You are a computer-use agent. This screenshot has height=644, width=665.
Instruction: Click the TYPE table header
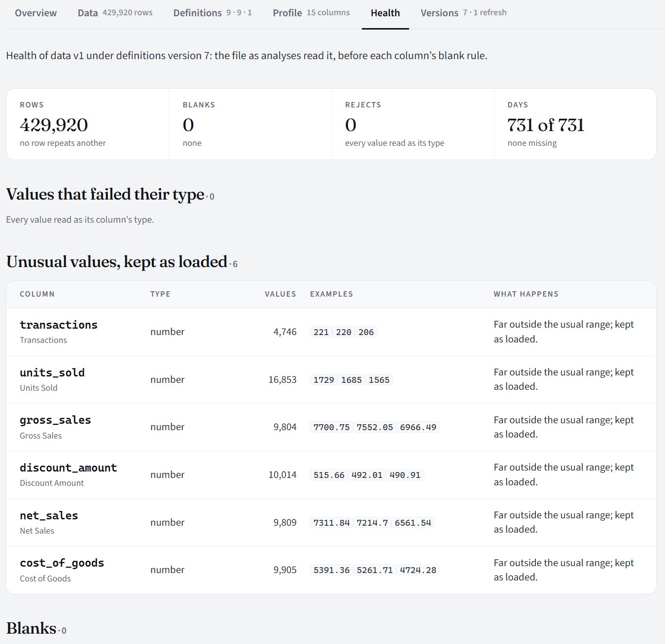coord(160,294)
